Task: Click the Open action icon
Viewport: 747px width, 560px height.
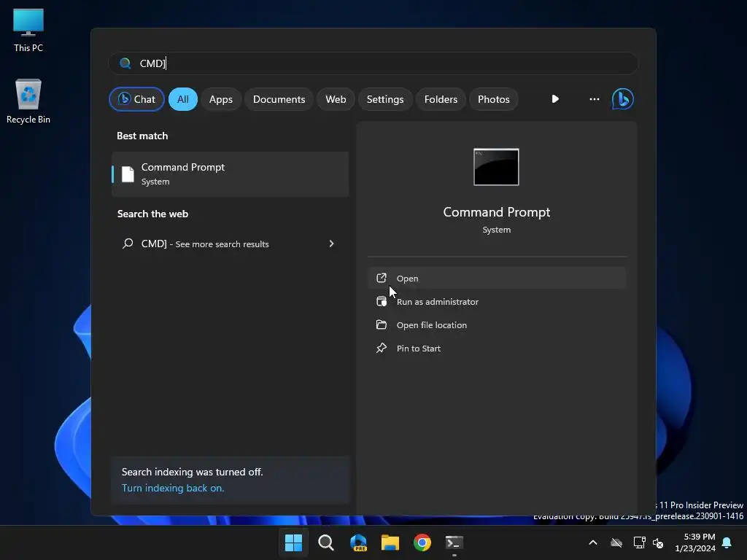Action: click(381, 278)
